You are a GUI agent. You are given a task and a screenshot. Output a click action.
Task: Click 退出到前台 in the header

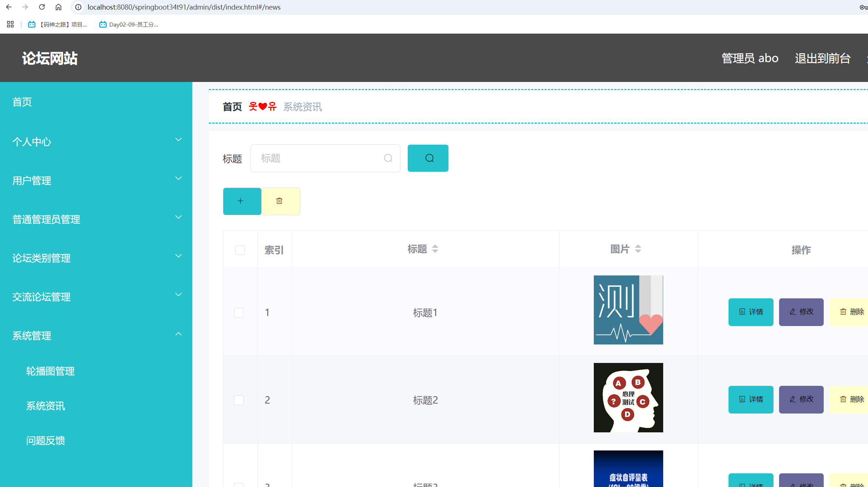pyautogui.click(x=822, y=58)
